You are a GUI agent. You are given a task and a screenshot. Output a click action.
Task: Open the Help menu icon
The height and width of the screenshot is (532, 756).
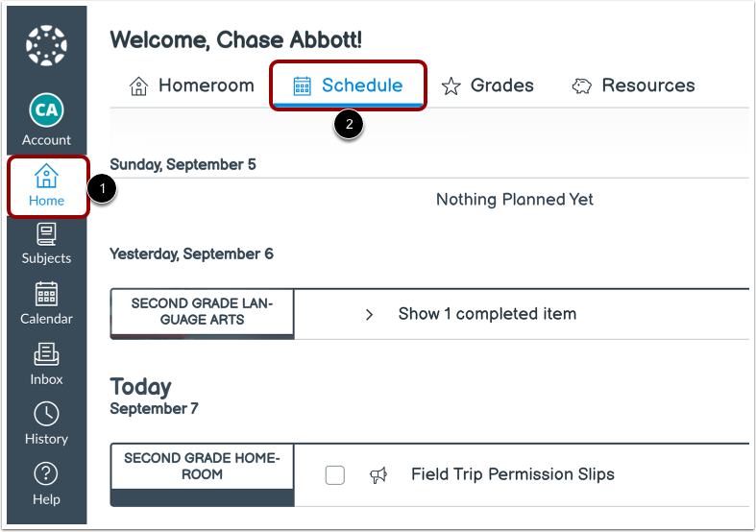[46, 483]
